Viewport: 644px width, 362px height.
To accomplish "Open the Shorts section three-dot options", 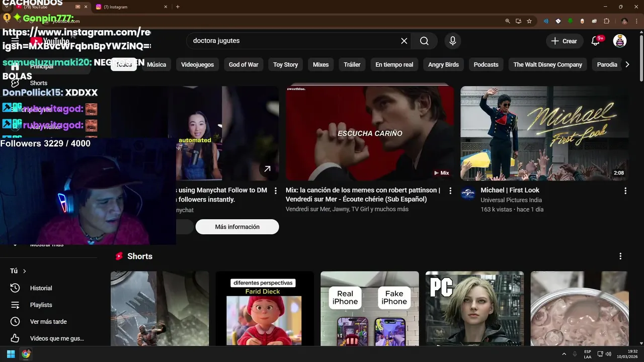I will pyautogui.click(x=620, y=256).
